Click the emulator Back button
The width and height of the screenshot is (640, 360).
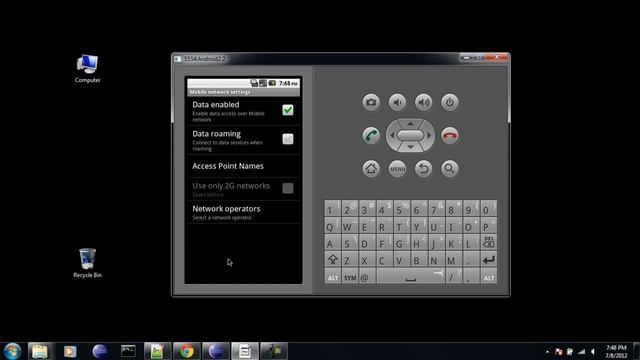423,169
